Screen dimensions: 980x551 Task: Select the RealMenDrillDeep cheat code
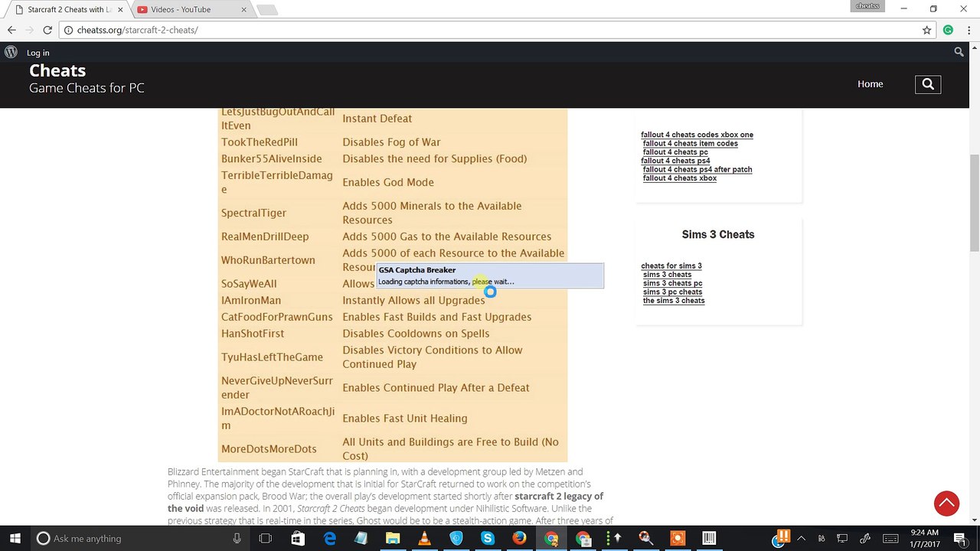pyautogui.click(x=265, y=236)
